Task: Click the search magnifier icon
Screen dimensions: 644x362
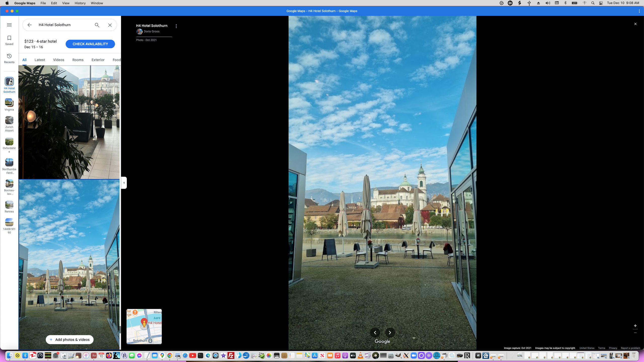Action: (97, 25)
